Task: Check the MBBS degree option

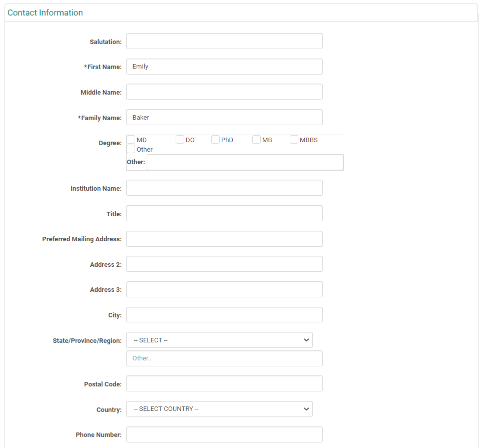Action: pyautogui.click(x=294, y=140)
